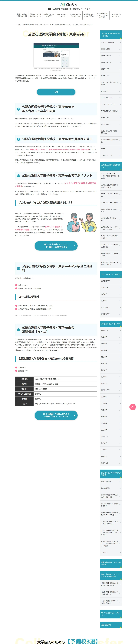Open 秋田大学 under 3年次 sidebar list

(111, 337)
